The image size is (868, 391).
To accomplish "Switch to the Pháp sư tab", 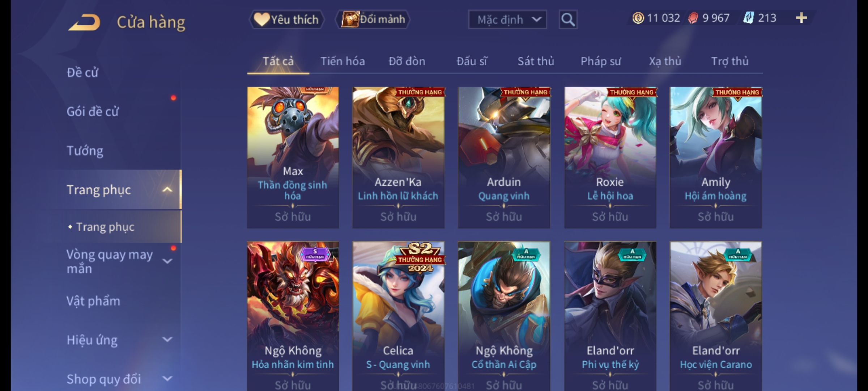I will [601, 61].
